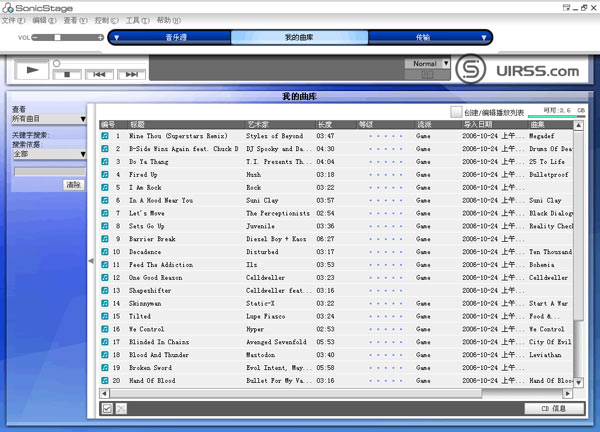The image size is (600, 432).
Task: Click the vertical scrollbar down arrow
Action: click(579, 382)
